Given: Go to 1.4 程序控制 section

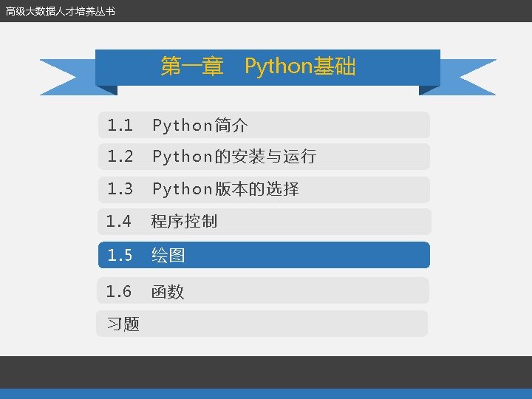Looking at the screenshot, I should point(264,222).
